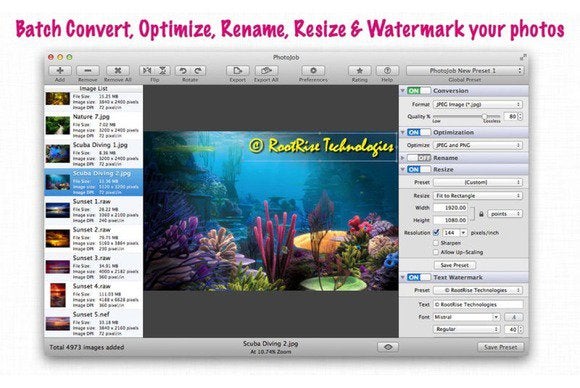
Task: Open the Format dropdown showing JPEG Image
Action: 478,105
